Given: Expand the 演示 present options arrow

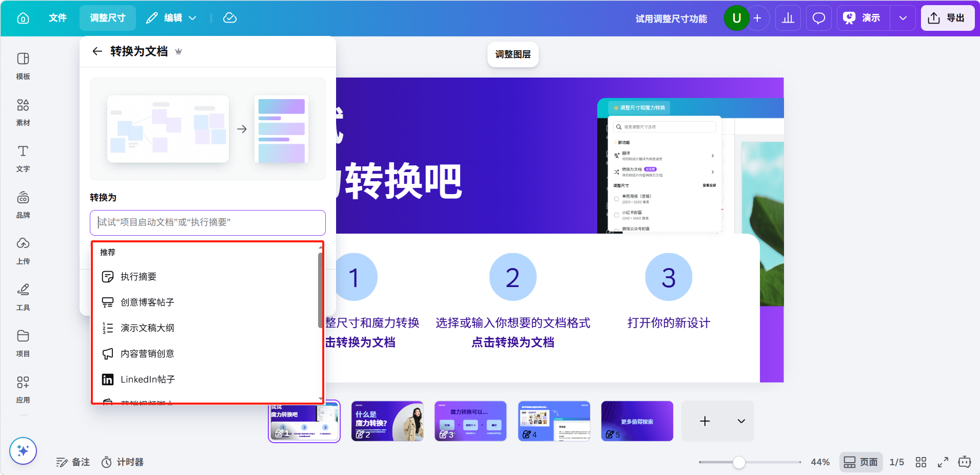Looking at the screenshot, I should click(x=903, y=18).
